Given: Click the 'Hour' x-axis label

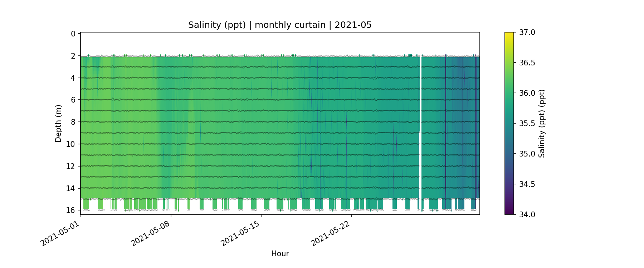Looking at the screenshot, I should [x=280, y=254].
